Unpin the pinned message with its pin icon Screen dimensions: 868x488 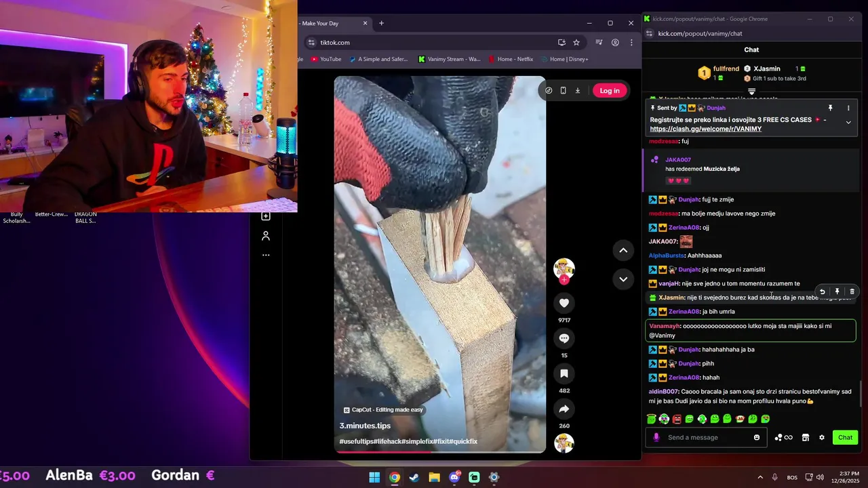pyautogui.click(x=830, y=108)
